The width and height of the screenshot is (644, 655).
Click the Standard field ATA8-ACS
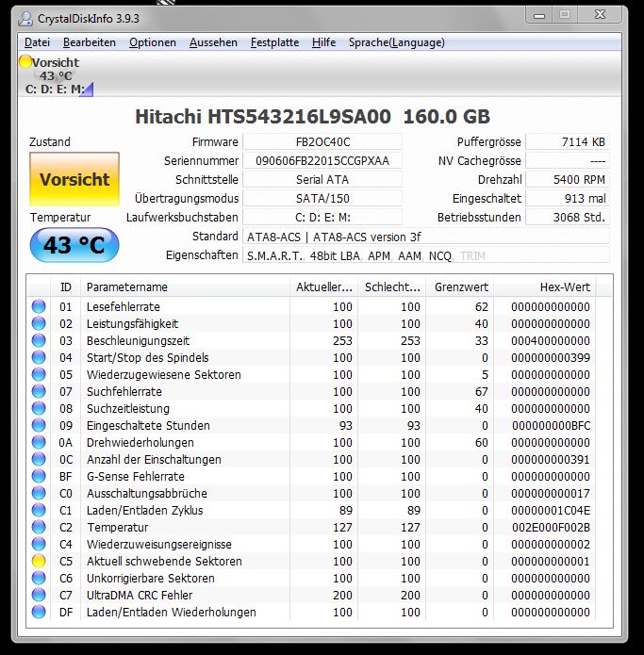point(426,237)
